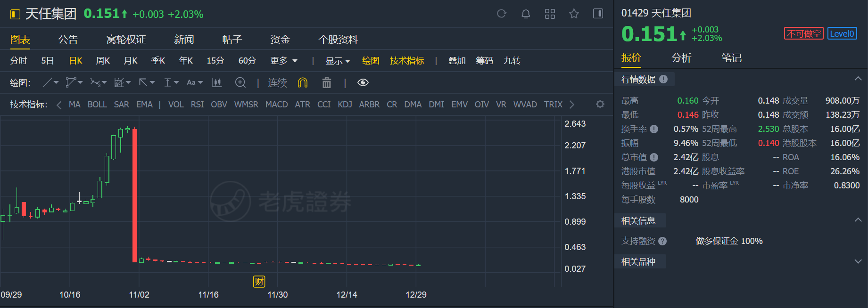Collapse the 相关信息 section

coord(858,220)
